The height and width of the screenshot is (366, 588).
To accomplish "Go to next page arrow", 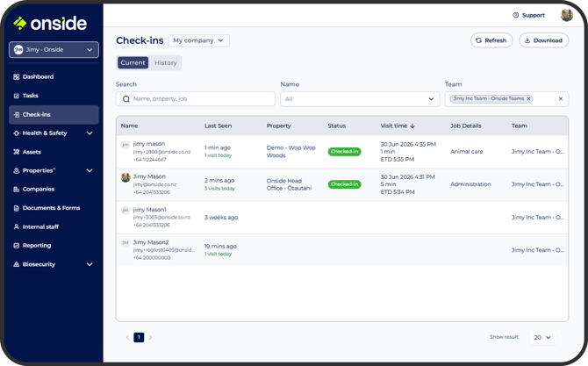I will pyautogui.click(x=150, y=338).
